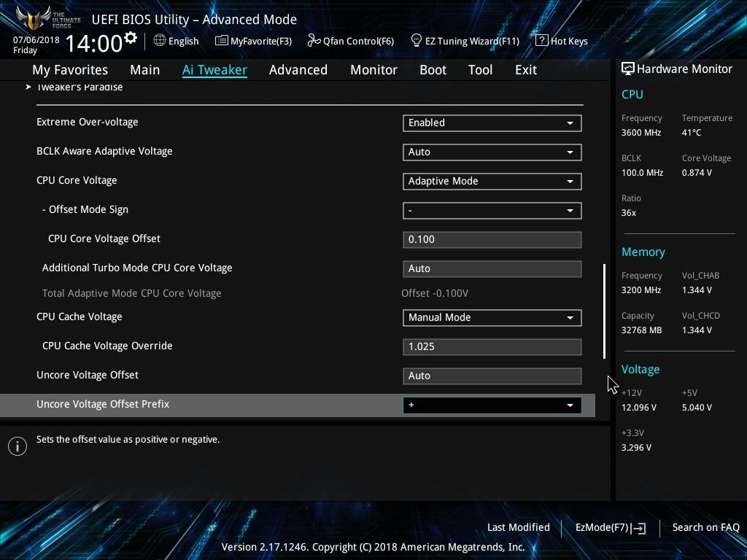747x560 pixels.
Task: Click the language globe icon
Action: click(160, 41)
